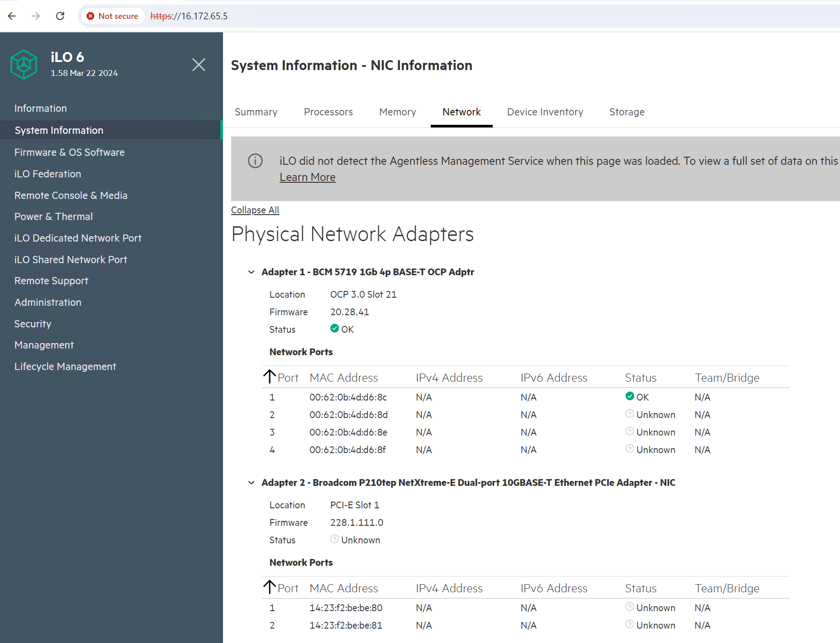This screenshot has width=840, height=643.
Task: Sort Adapter 1 ports by Port arrow
Action: [269, 376]
